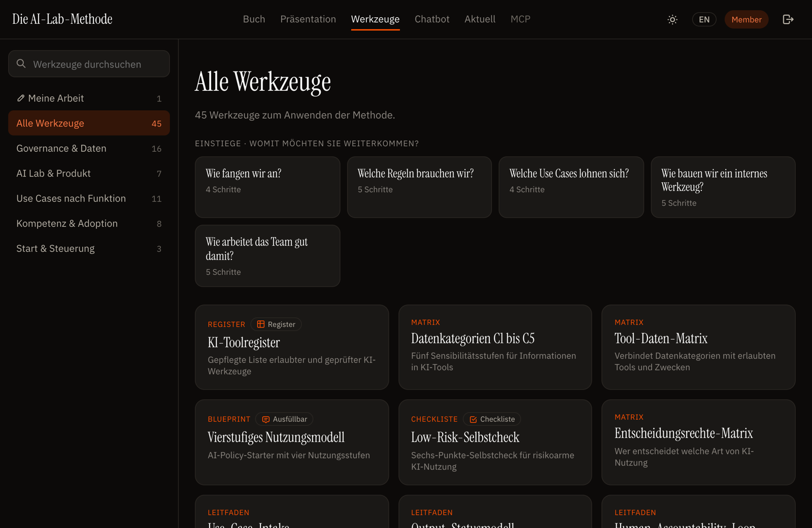Open the Buch tab
The image size is (812, 528).
tap(254, 19)
